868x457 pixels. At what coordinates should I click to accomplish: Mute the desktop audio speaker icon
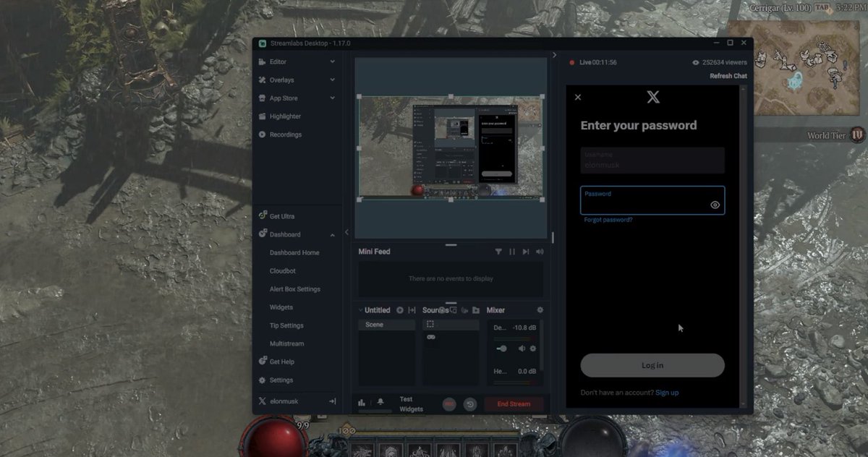(522, 349)
